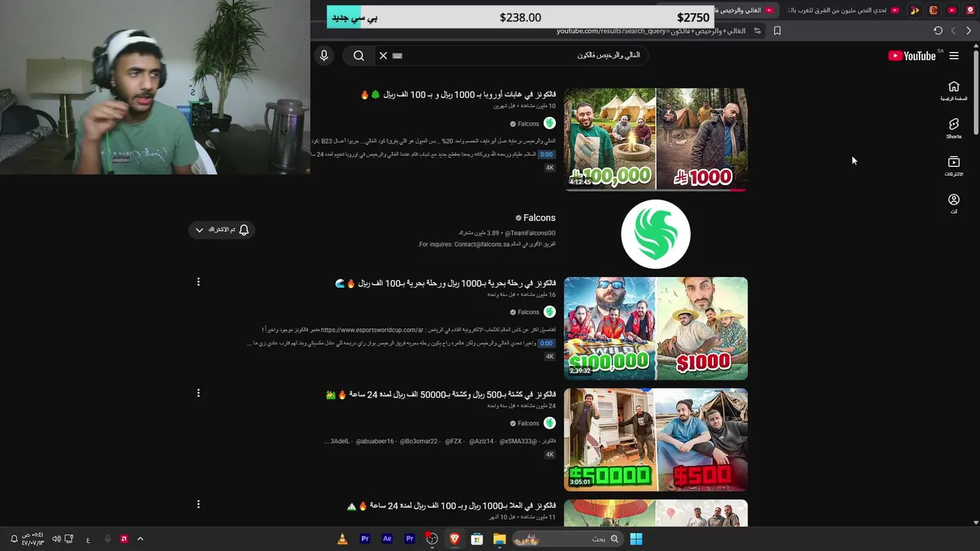Clear the search query with X
The width and height of the screenshot is (980, 551).
coord(383,56)
